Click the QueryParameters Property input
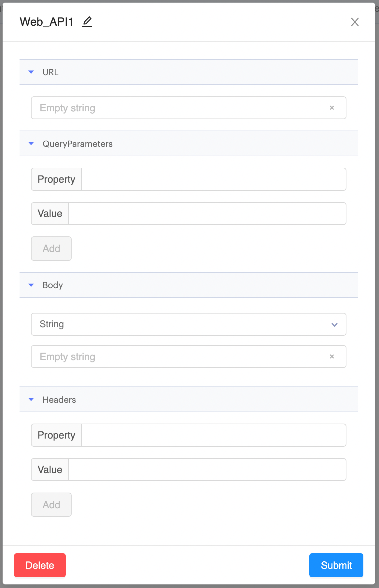 [214, 179]
